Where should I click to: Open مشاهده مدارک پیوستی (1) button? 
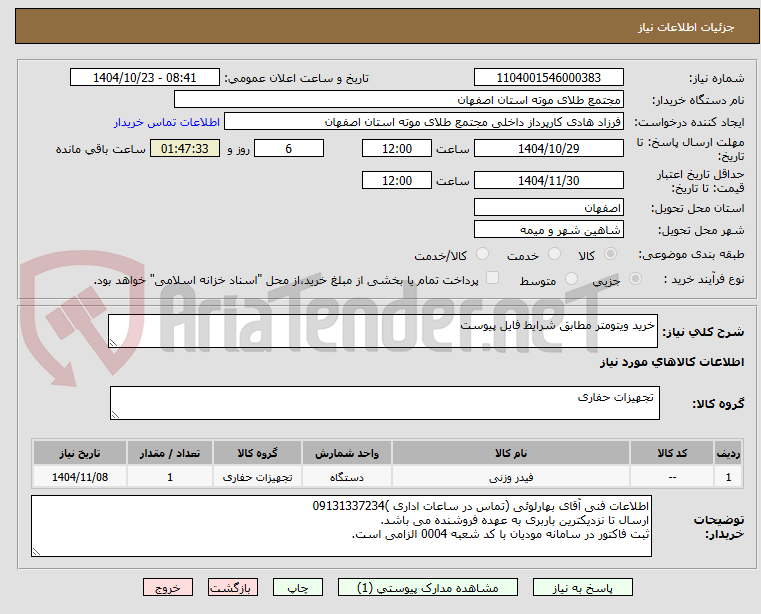(428, 587)
